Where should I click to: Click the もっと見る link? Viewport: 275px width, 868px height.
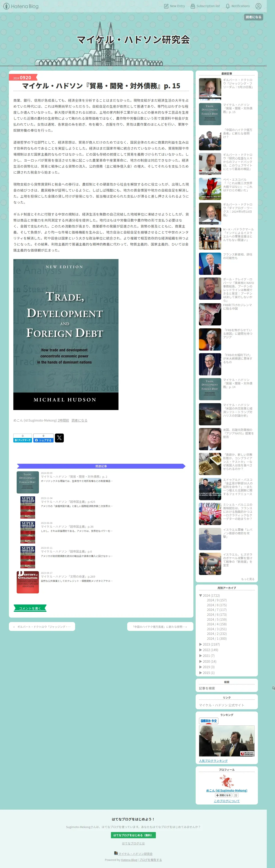point(248,579)
